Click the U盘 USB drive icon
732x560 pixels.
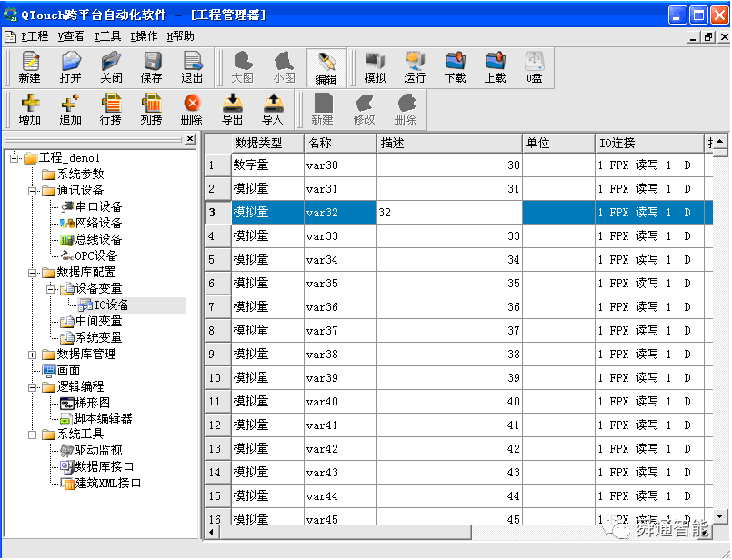(535, 67)
